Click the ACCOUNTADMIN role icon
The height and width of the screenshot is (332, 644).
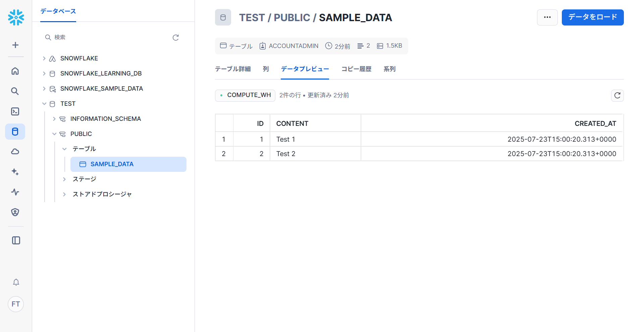[x=263, y=46]
